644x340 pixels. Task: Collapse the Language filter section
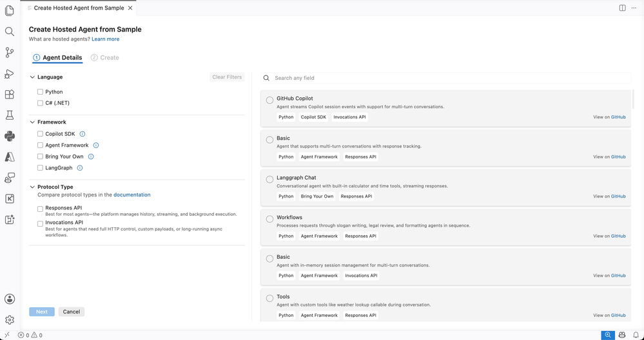pos(32,77)
